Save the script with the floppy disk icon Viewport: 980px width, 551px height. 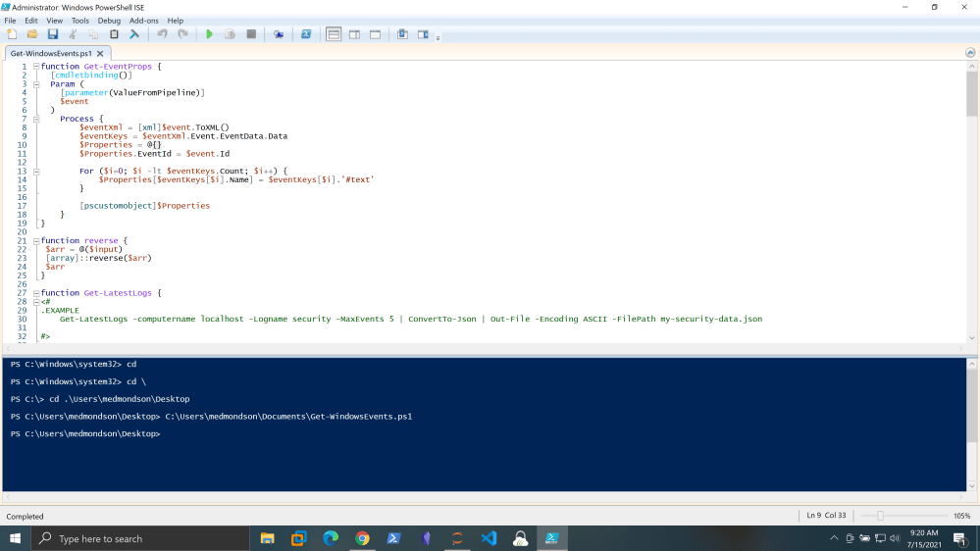(x=52, y=34)
